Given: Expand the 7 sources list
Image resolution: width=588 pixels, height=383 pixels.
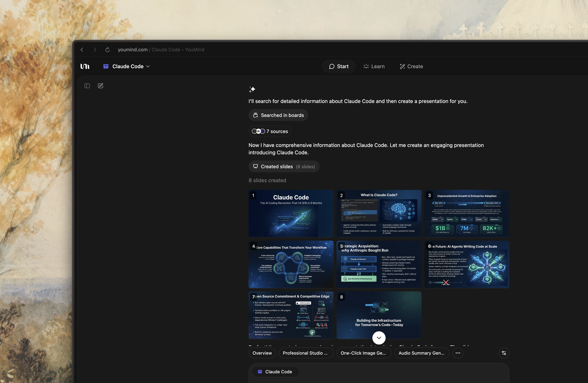Looking at the screenshot, I should pos(270,131).
